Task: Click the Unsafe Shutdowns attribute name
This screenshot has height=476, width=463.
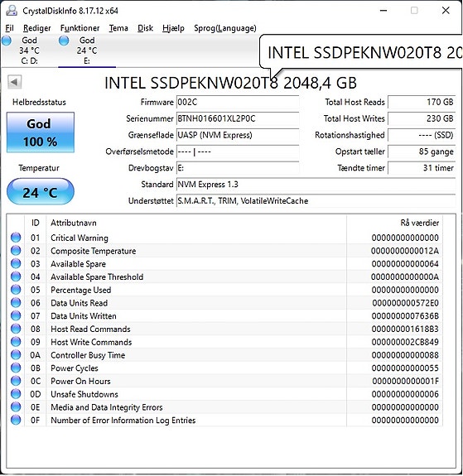Action: tap(84, 394)
